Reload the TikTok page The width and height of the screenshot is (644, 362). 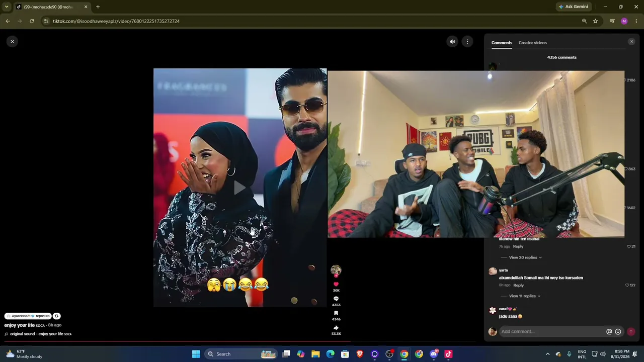[32, 21]
